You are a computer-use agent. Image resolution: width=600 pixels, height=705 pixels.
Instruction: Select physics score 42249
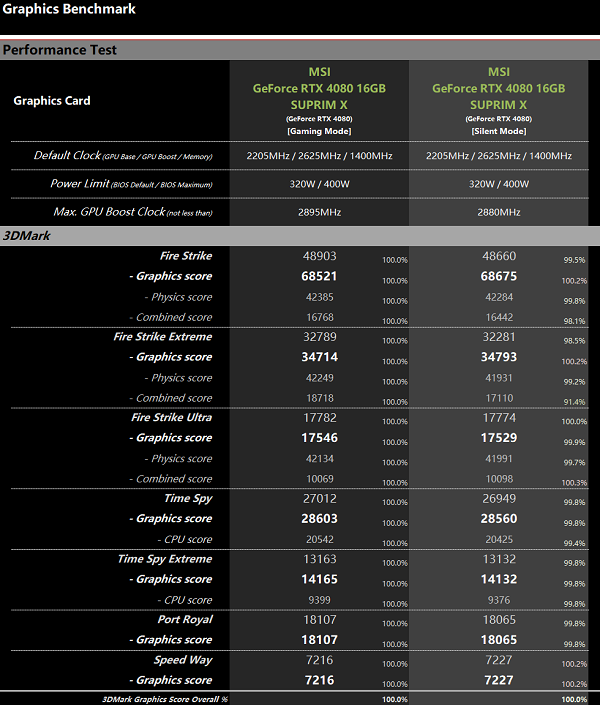point(319,378)
